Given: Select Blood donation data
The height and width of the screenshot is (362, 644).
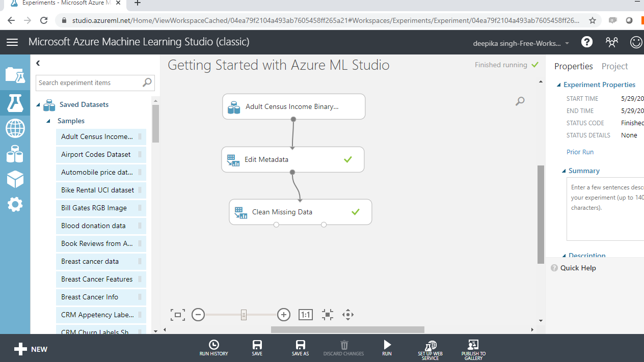Looking at the screenshot, I should (101, 226).
